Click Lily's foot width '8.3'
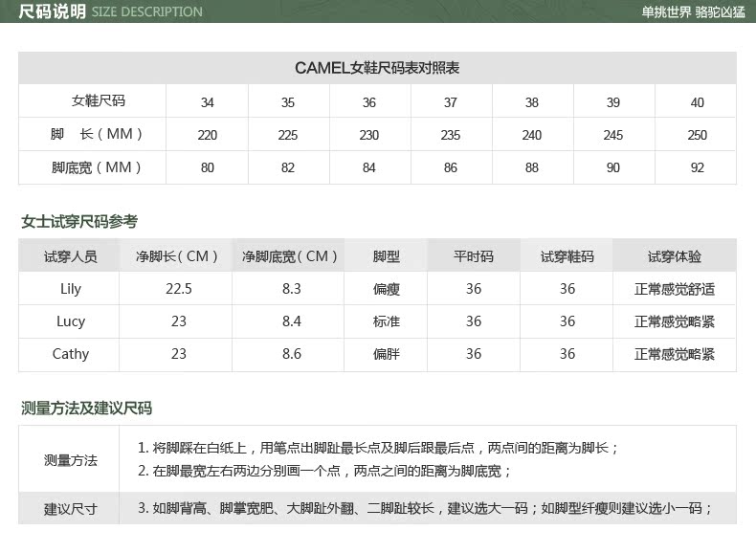Viewport: 756px width, 553px height. coord(292,289)
